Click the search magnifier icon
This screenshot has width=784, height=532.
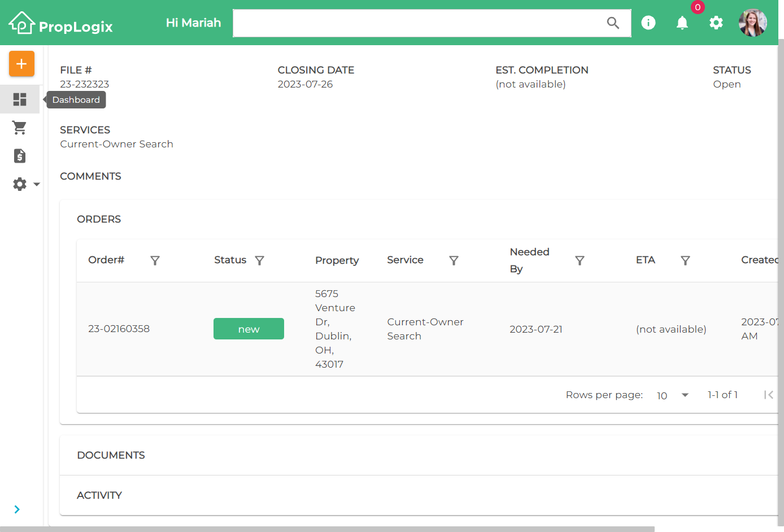(613, 23)
